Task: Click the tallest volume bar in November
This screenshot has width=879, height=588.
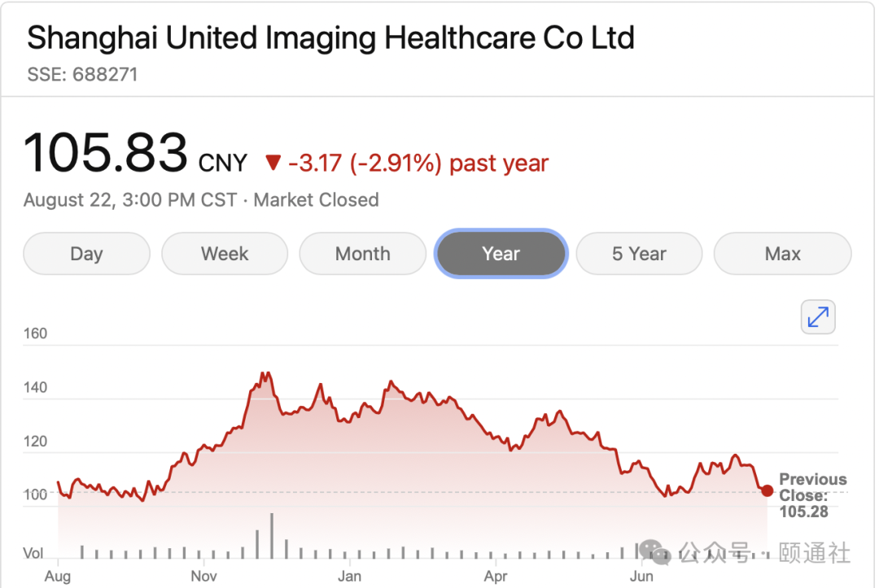Action: [x=272, y=536]
